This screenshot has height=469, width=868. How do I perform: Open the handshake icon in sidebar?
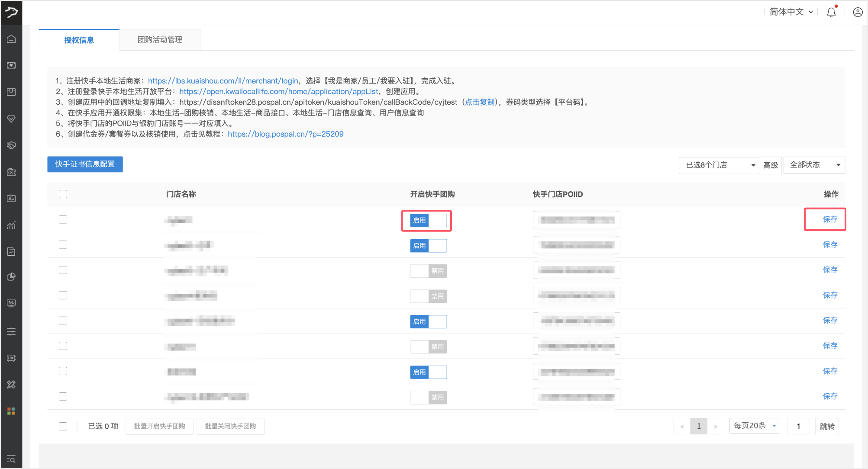tap(11, 145)
